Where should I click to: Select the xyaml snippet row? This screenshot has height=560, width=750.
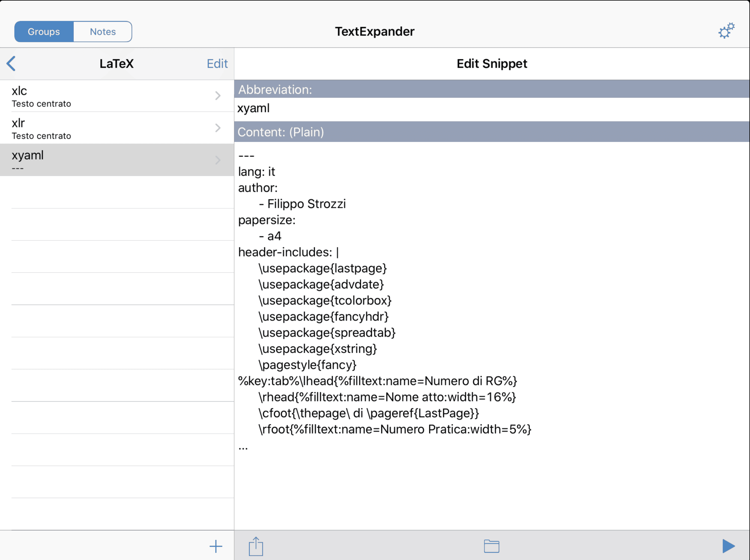pos(117,160)
